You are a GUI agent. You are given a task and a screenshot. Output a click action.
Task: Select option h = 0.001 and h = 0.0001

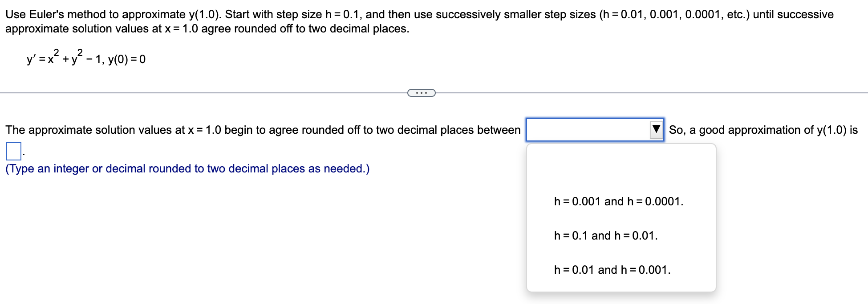(x=618, y=201)
